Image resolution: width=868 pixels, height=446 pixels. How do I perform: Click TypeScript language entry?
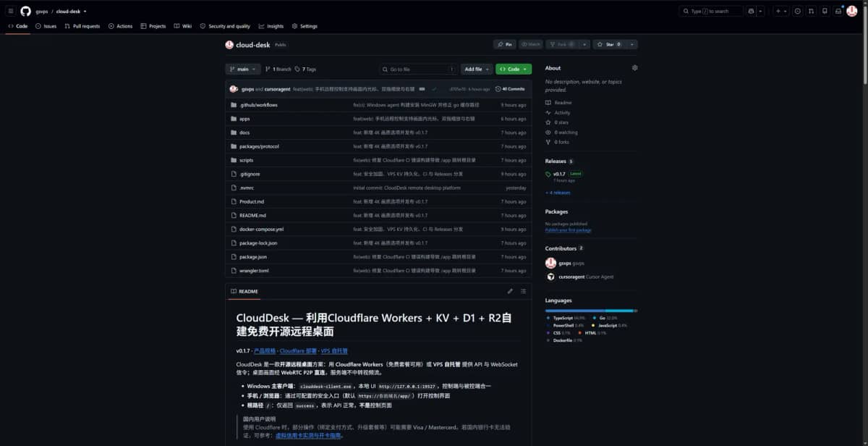[x=565, y=318]
